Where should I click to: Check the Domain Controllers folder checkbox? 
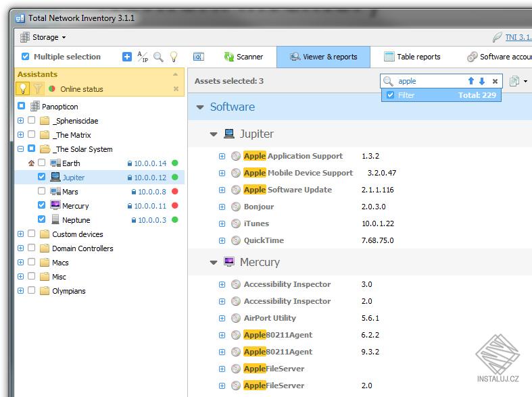(31, 248)
